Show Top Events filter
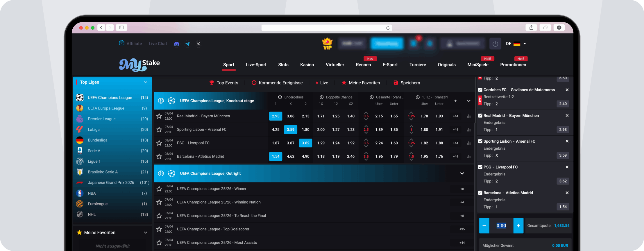Viewport: 644px width, 251px height. (x=224, y=83)
